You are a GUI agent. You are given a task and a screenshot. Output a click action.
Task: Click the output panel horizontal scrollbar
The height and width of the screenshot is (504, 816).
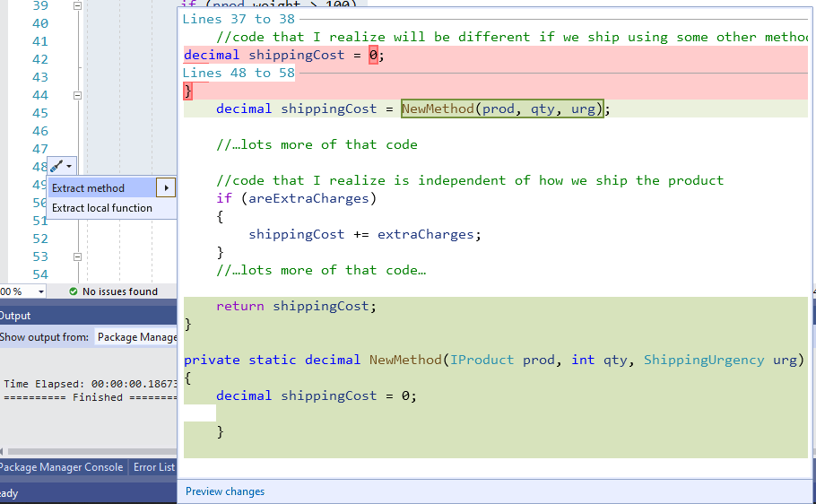pos(91,451)
